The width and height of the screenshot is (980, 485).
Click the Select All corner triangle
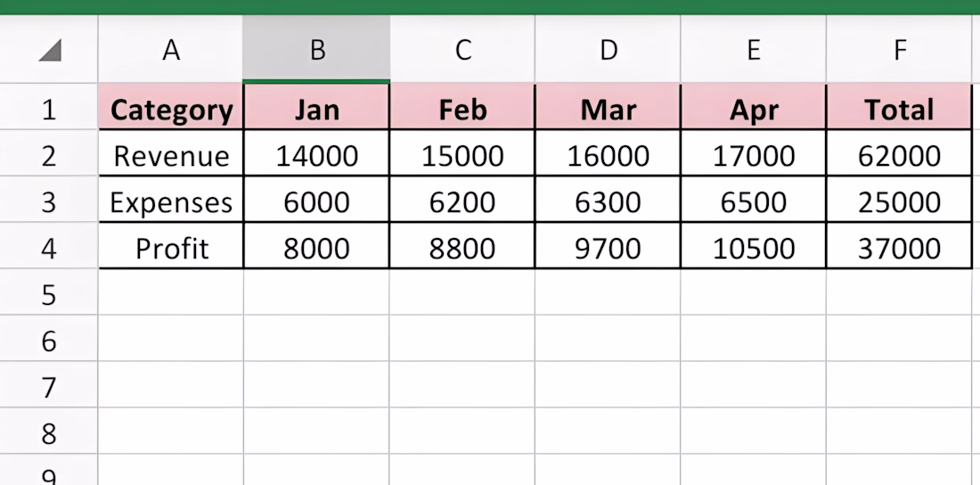coord(50,52)
